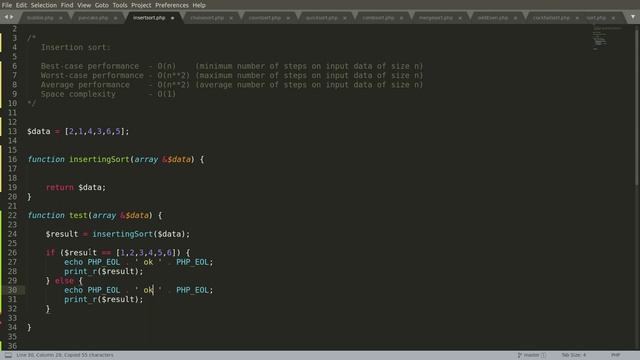Open the Preferences menu
640x360 pixels.
tap(172, 5)
